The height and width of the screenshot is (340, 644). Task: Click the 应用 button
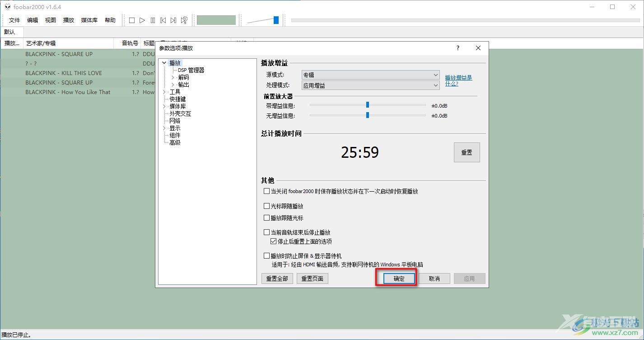pos(470,279)
